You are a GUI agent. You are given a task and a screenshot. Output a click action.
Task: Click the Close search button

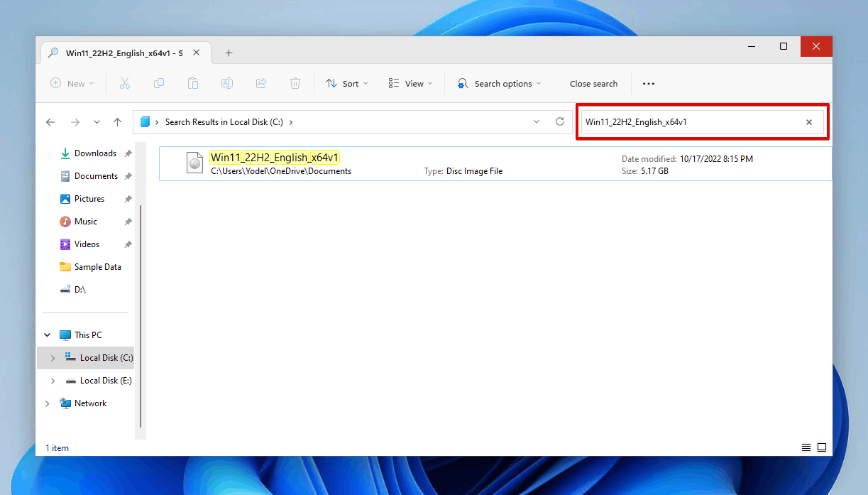[x=593, y=84]
